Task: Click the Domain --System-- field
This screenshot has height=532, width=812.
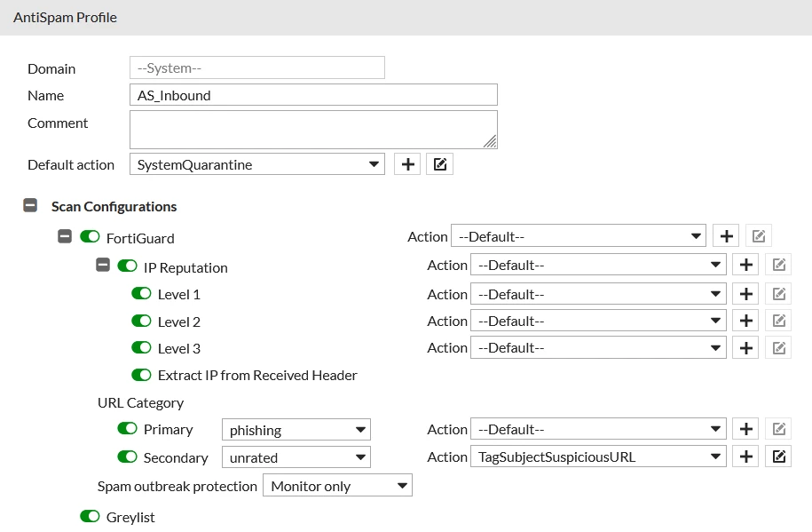Action: [257, 67]
